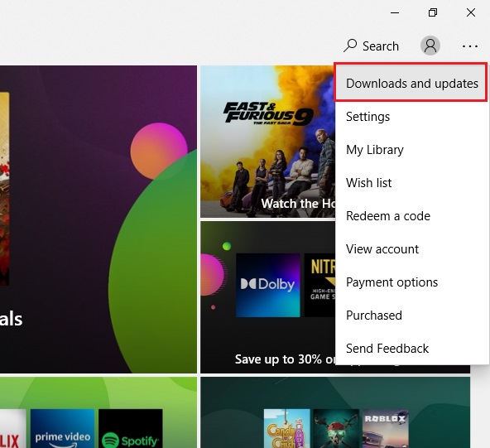Choose Send Feedback
Image resolution: width=490 pixels, height=448 pixels.
tap(411, 349)
